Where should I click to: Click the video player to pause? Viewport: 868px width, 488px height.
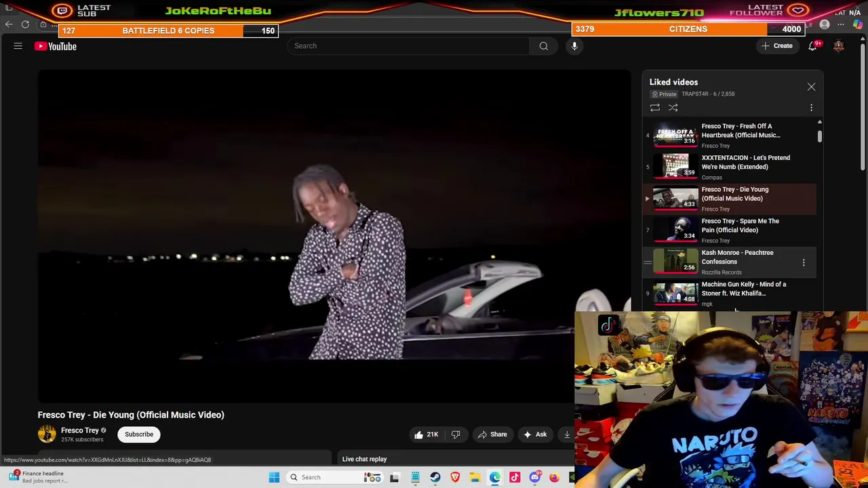point(334,235)
